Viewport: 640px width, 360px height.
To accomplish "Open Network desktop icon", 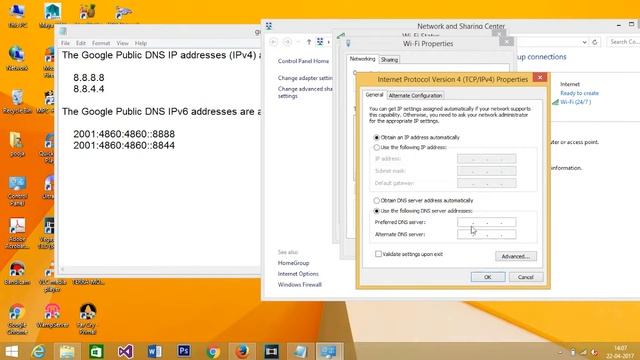I will coord(17,59).
